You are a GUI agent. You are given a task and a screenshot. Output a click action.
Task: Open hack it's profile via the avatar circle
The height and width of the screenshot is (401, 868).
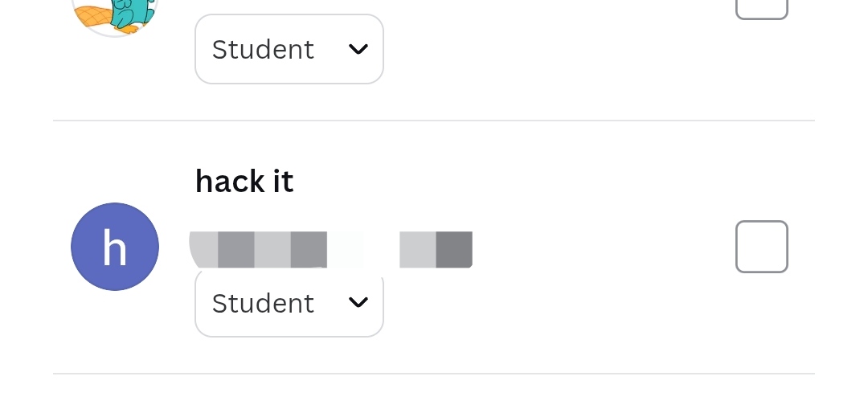[115, 247]
